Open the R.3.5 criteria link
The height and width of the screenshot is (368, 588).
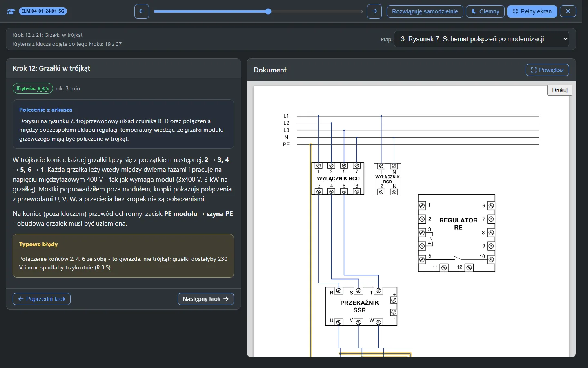tap(43, 88)
